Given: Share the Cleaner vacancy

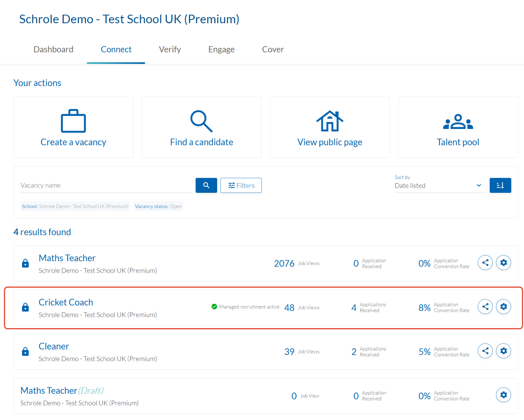Looking at the screenshot, I should [485, 351].
